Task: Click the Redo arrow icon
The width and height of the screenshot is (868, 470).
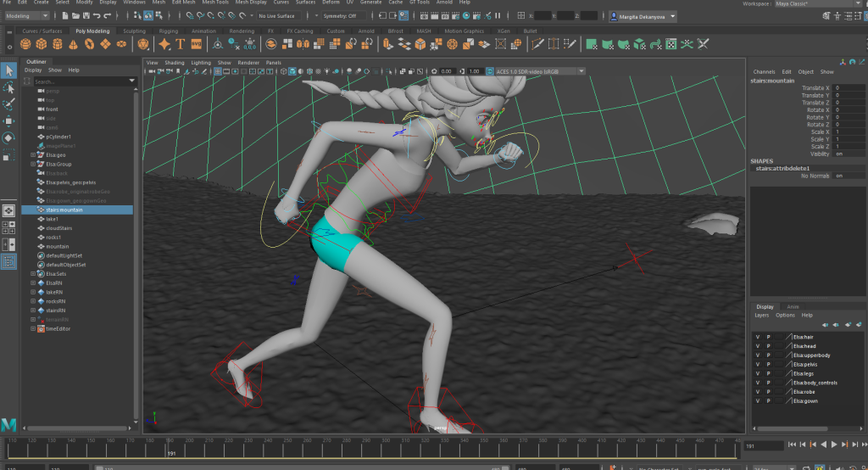Action: (108, 16)
